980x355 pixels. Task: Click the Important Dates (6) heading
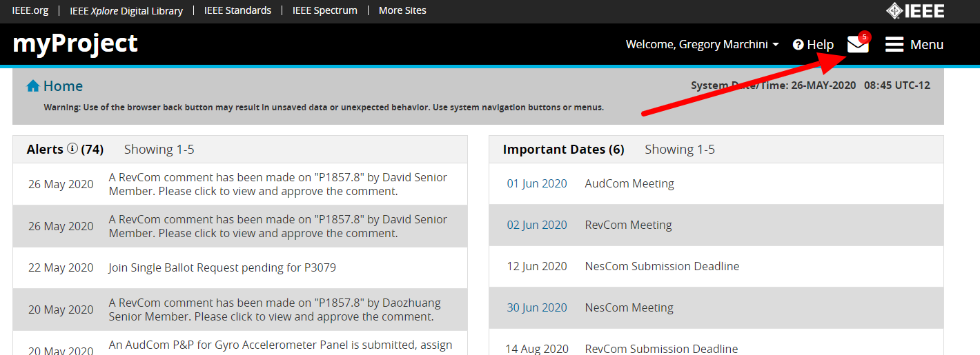coord(563,149)
